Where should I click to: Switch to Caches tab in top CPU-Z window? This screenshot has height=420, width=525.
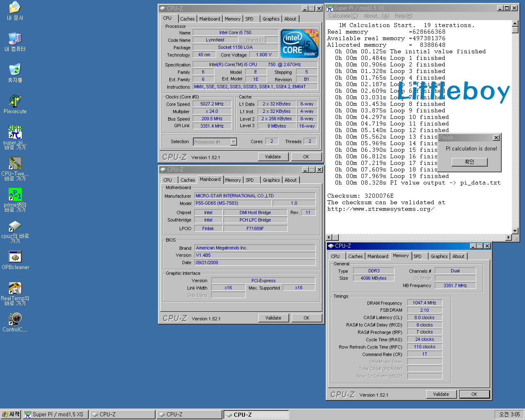187,19
